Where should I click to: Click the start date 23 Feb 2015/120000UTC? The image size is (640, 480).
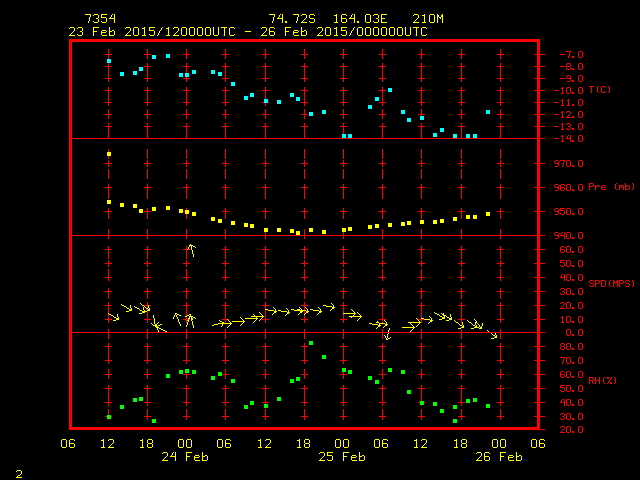click(152, 31)
